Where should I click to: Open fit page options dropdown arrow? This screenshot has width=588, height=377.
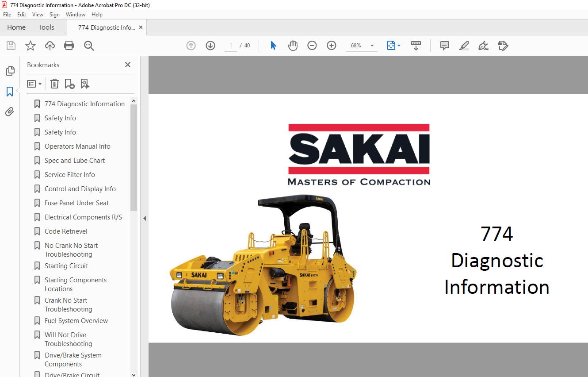point(399,46)
